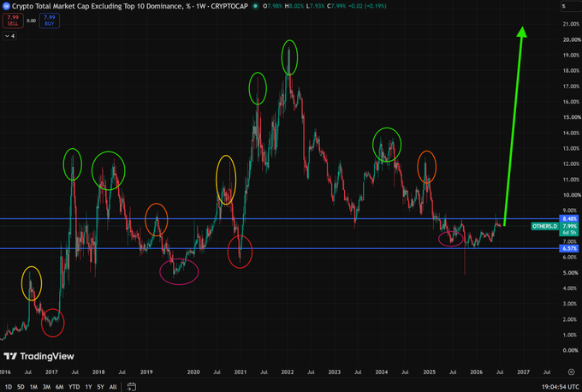
Task: Select the 5D time range
Action: [21, 387]
